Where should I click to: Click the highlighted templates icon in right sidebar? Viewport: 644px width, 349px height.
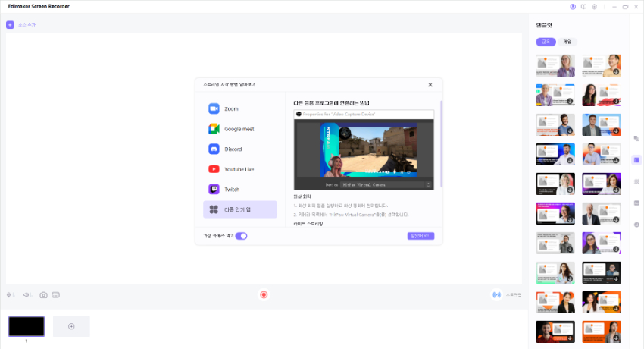coord(636,160)
